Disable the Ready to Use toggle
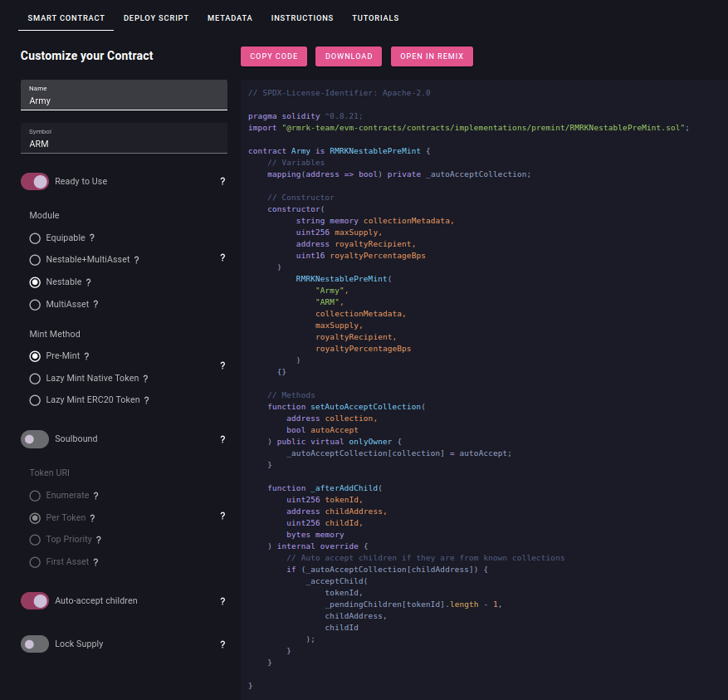Image resolution: width=728 pixels, height=700 pixels. [x=35, y=182]
